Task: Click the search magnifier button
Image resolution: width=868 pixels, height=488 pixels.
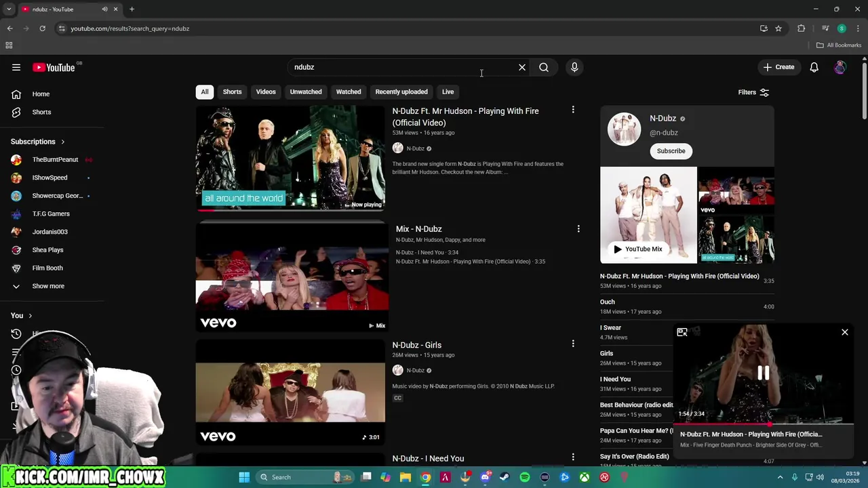Action: (x=544, y=67)
